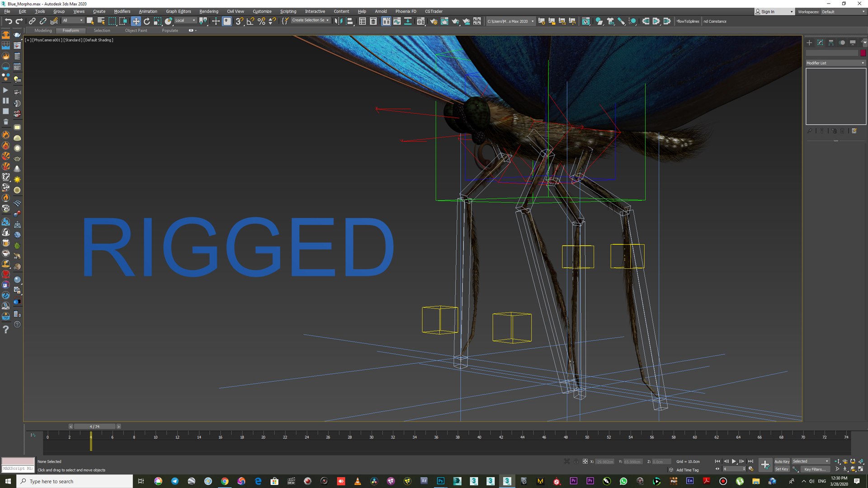The image size is (868, 488).
Task: Open Select by Name list icon
Action: click(x=101, y=21)
